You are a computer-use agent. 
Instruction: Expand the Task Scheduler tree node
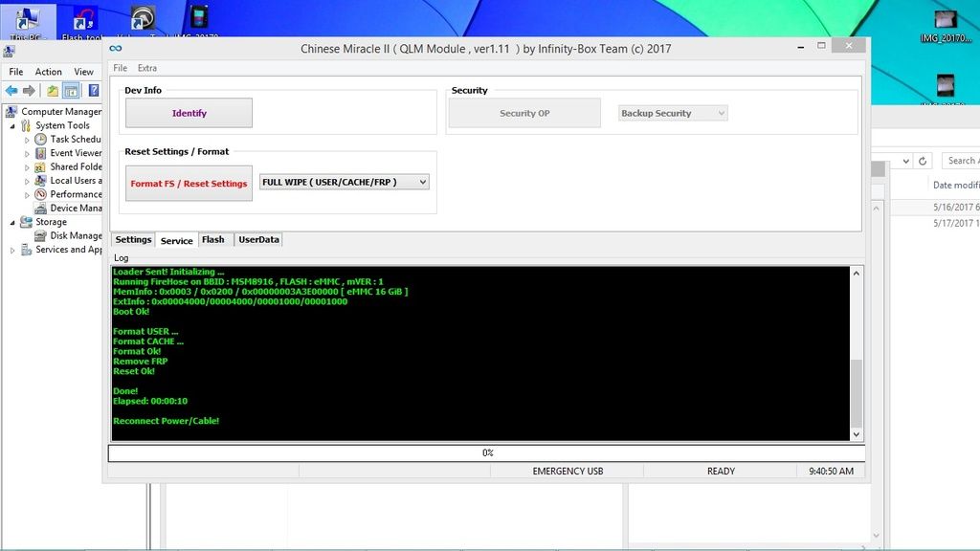(x=28, y=140)
